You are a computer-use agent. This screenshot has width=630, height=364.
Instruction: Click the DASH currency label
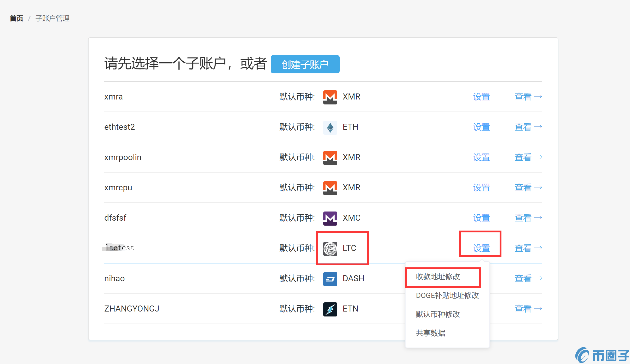(x=353, y=279)
